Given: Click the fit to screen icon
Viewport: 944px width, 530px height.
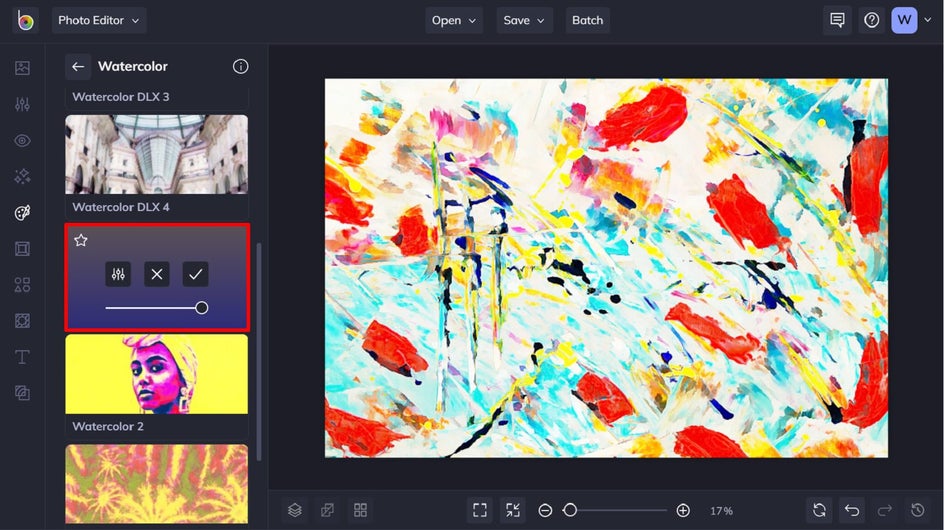Looking at the screenshot, I should pyautogui.click(x=480, y=511).
